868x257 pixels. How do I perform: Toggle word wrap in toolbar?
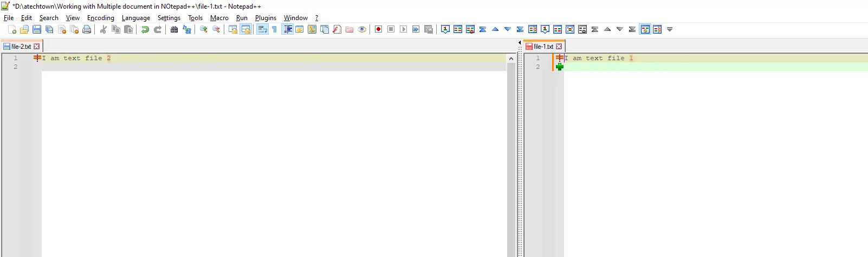262,29
